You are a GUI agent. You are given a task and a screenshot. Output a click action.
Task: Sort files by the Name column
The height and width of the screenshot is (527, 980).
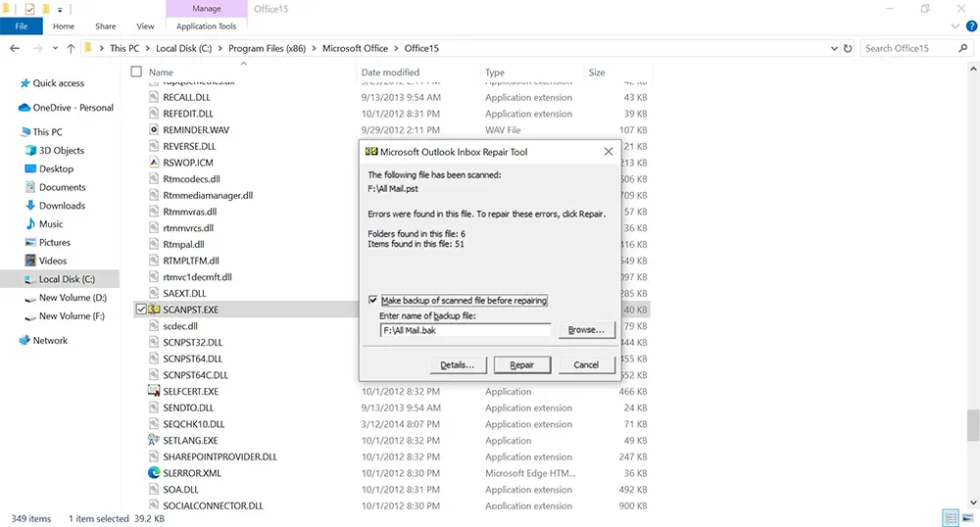click(161, 72)
